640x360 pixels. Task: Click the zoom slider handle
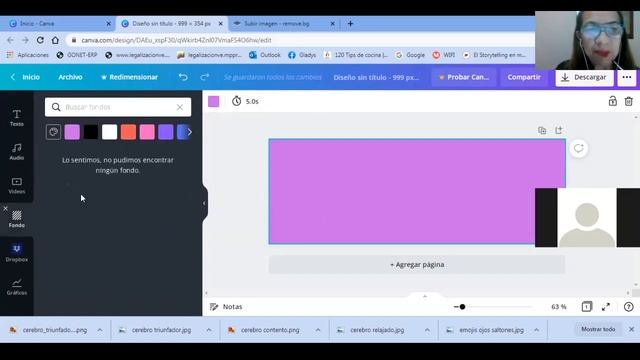click(462, 307)
